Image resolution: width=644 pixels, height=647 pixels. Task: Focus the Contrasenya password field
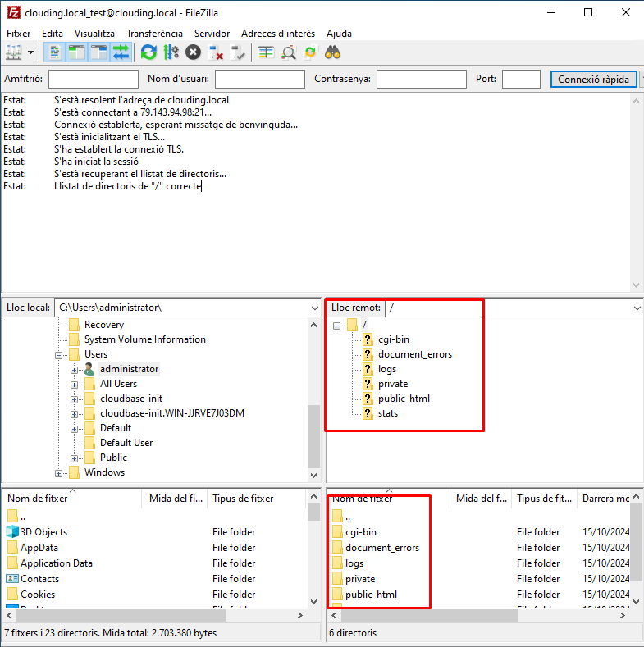click(x=422, y=79)
